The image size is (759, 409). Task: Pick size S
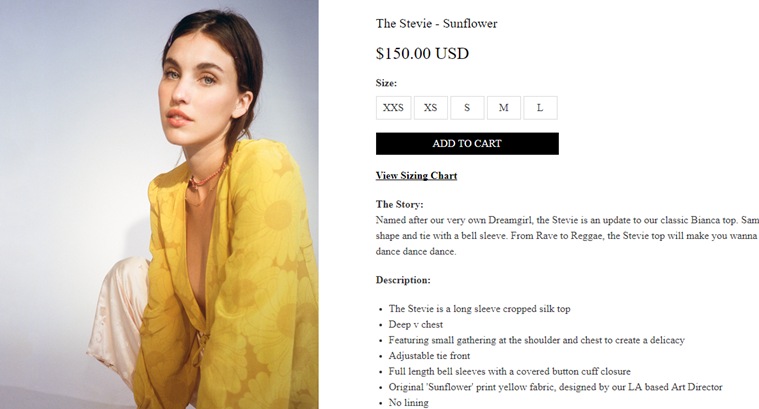point(467,108)
